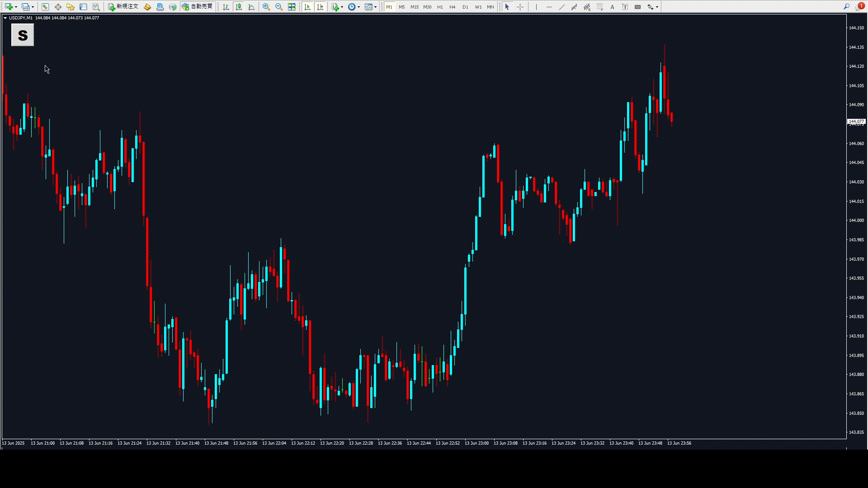Open the search magnifier icon
Screen dimensions: 868x488
pos(846,7)
